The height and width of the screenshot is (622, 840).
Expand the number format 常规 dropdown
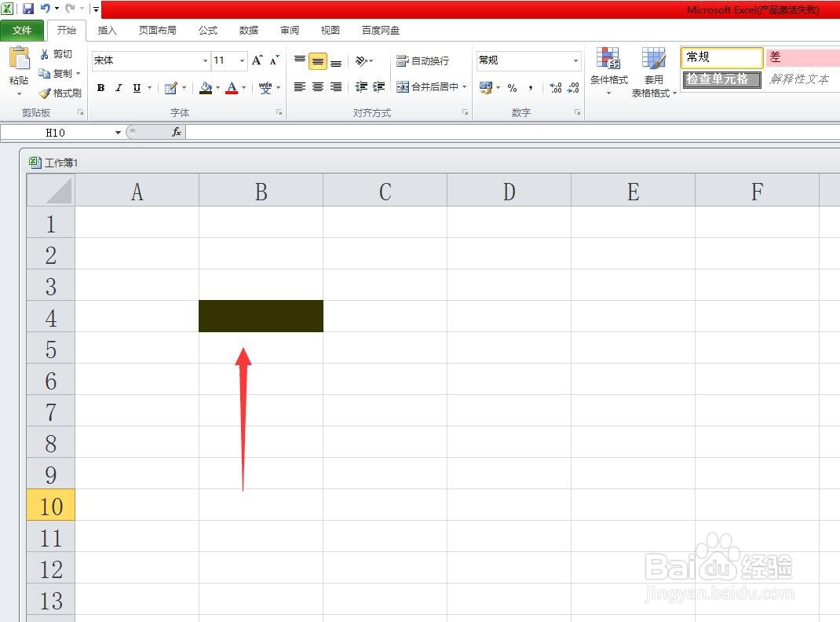[576, 60]
